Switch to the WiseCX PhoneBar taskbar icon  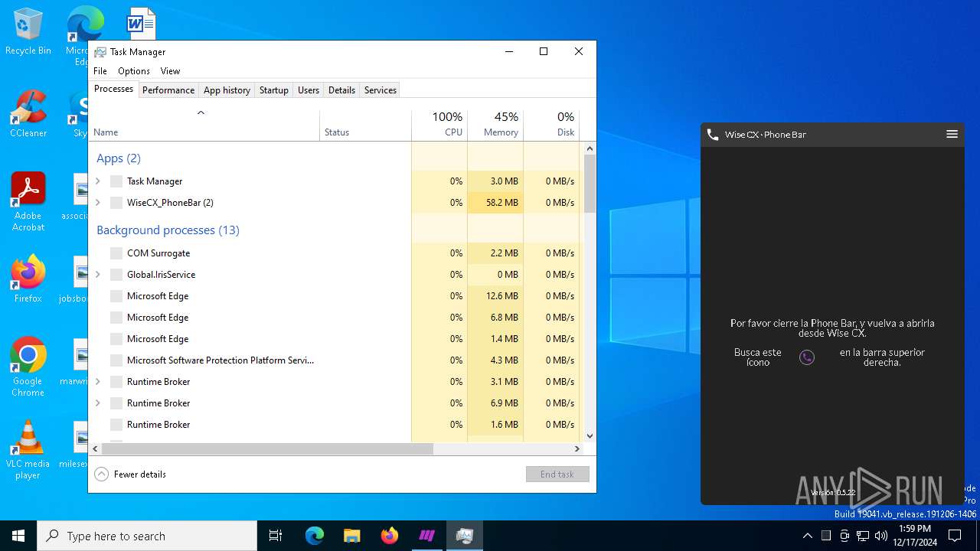tap(426, 536)
